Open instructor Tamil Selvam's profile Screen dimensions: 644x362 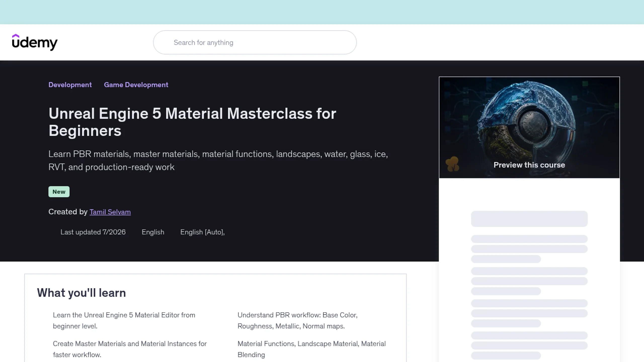pos(110,212)
